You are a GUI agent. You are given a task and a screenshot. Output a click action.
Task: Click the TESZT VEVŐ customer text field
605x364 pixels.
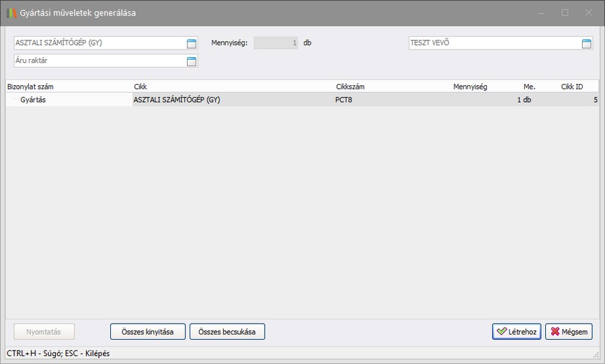[494, 43]
